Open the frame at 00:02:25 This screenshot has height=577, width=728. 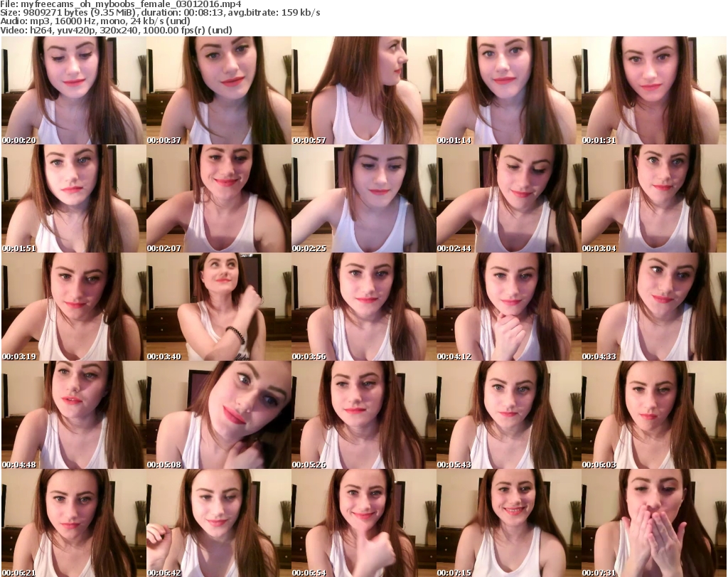point(363,198)
